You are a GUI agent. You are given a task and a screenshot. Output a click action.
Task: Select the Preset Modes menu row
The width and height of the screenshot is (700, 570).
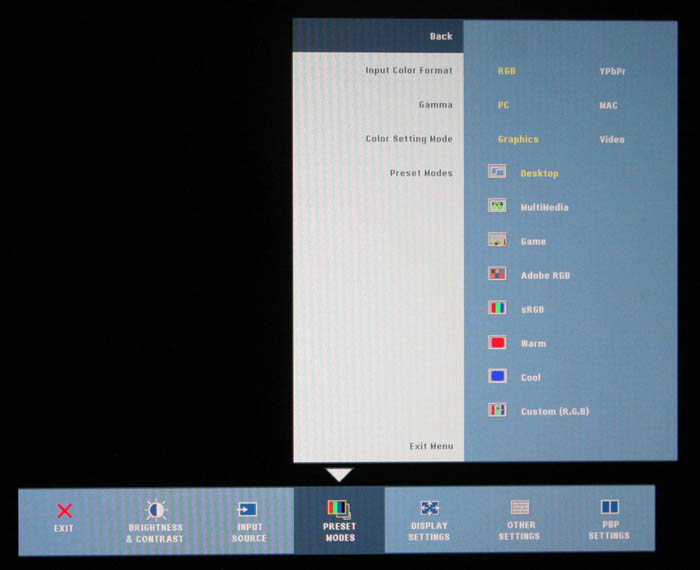tap(378, 173)
